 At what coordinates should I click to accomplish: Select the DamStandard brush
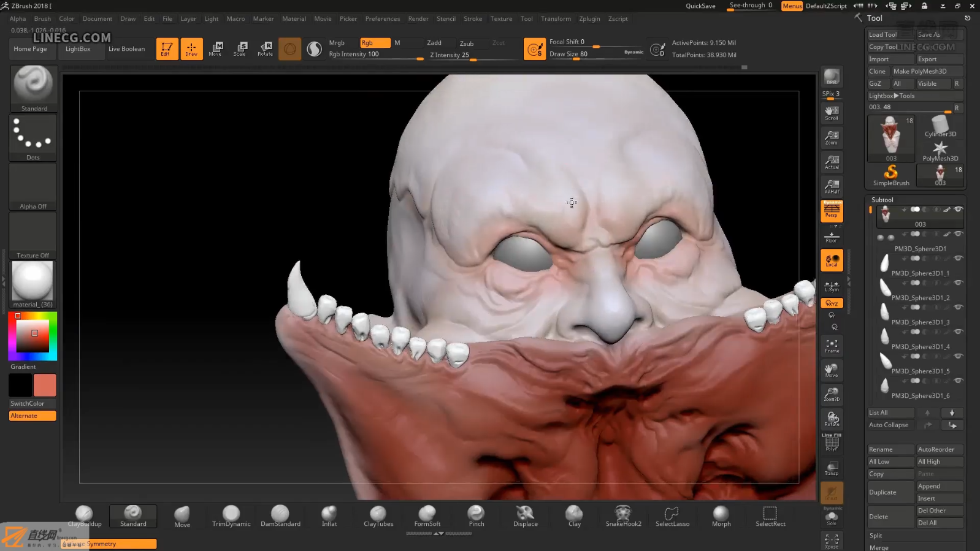(280, 516)
